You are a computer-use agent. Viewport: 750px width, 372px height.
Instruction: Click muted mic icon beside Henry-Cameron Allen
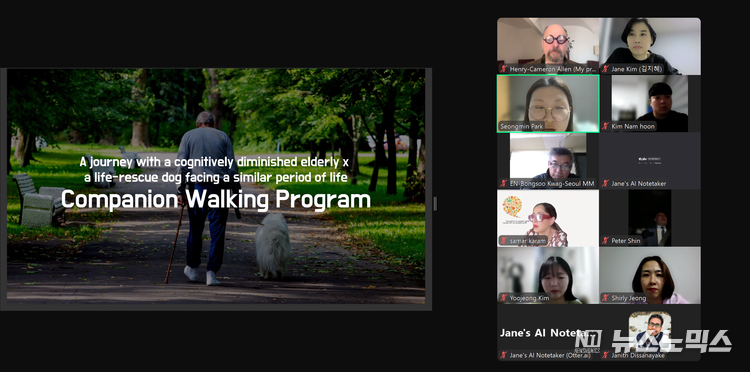[x=503, y=69]
